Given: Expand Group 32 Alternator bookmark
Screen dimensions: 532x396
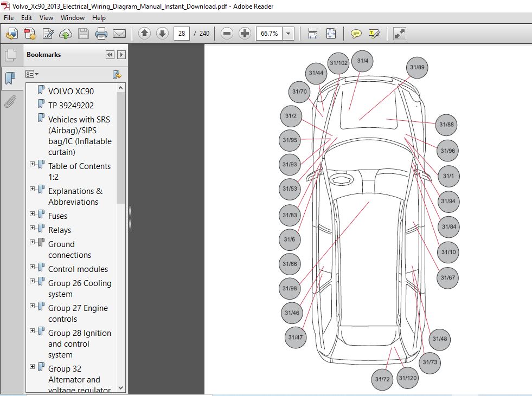Looking at the screenshot, I should 32,367.
